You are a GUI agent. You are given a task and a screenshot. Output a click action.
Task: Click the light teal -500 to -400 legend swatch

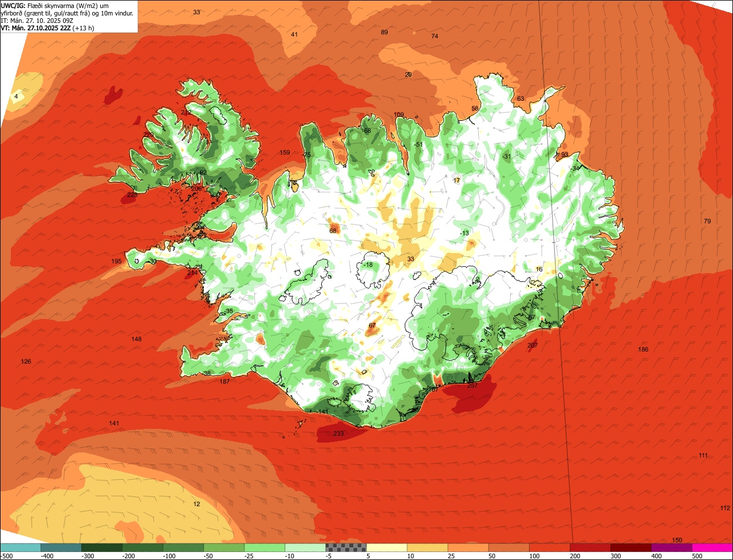click(21, 547)
